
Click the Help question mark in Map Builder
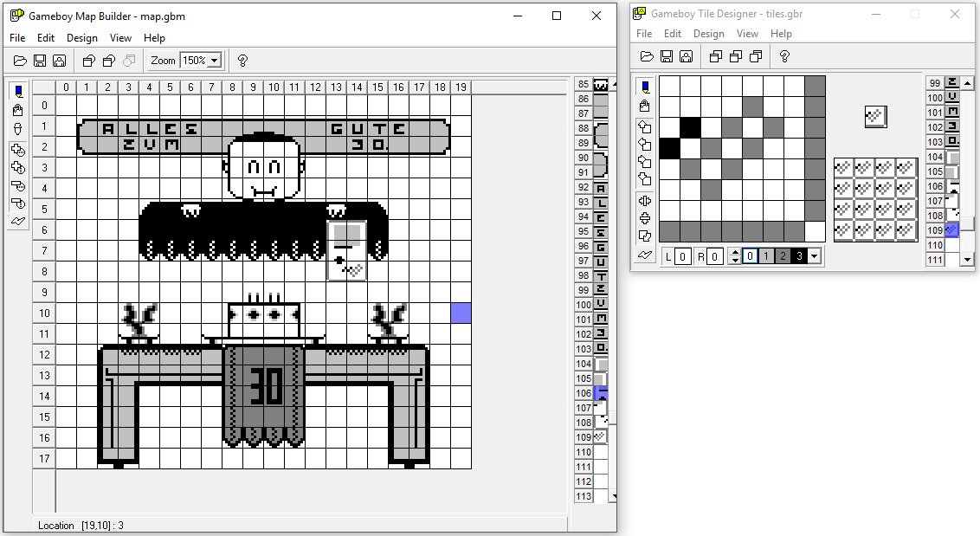242,61
